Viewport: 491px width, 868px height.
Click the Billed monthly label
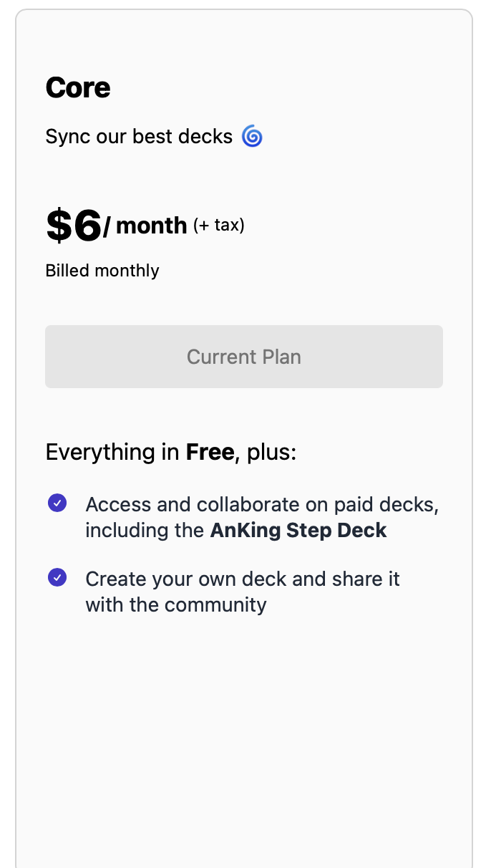coord(102,271)
